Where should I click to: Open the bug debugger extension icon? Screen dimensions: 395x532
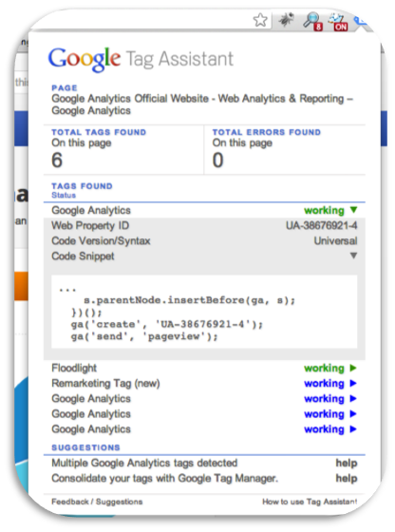[x=286, y=20]
